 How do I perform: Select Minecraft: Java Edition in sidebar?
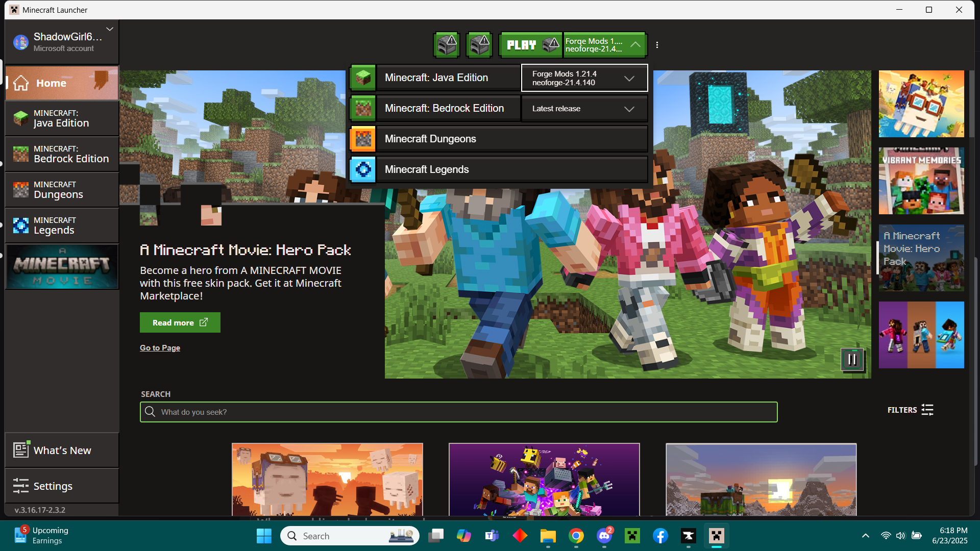point(62,118)
